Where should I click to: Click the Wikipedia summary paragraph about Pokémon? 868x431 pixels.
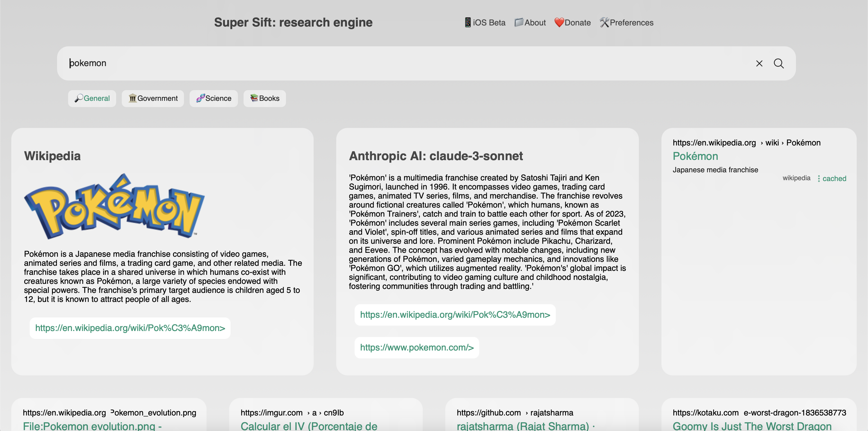click(163, 277)
